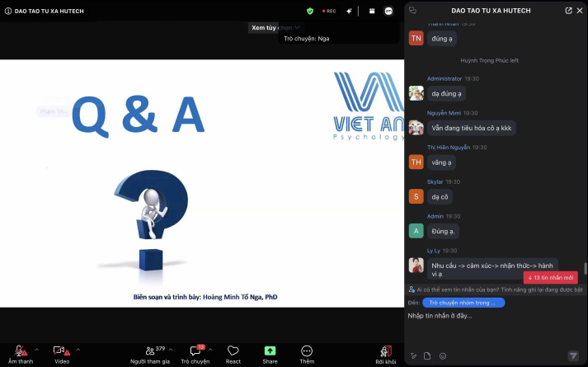Click the S avatar of Skylar
The width and height of the screenshot is (588, 367).
416,196
